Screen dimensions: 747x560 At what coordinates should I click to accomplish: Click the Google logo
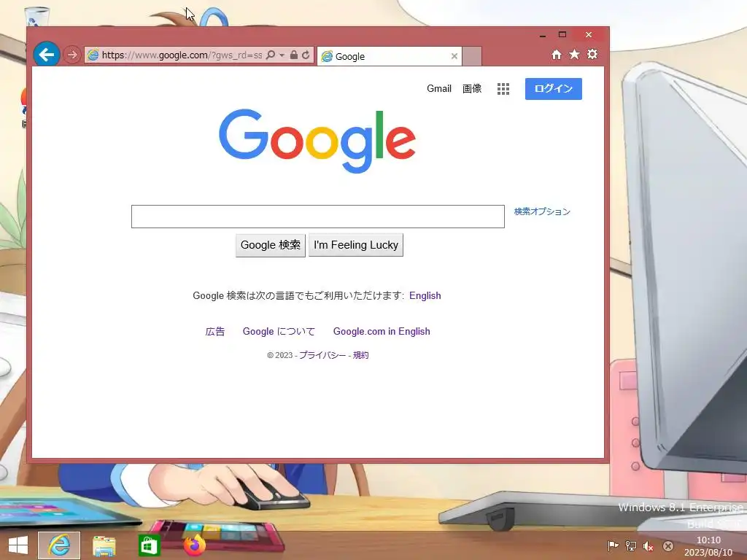317,141
